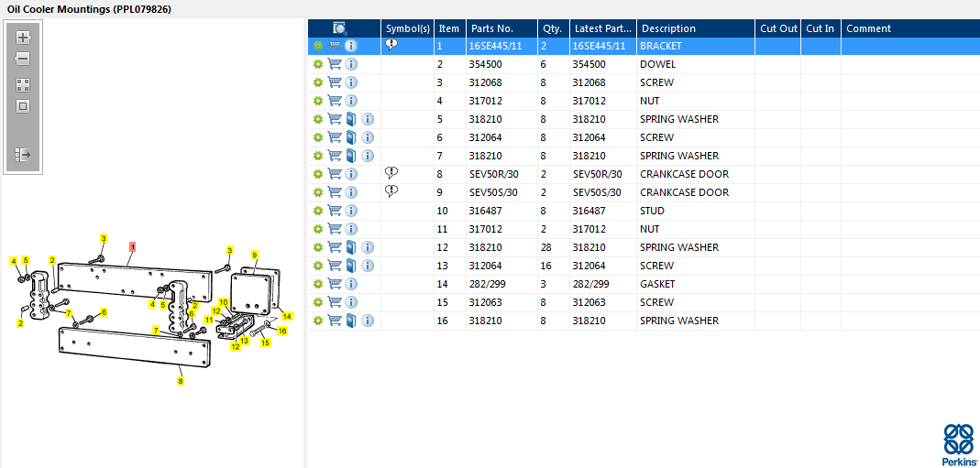This screenshot has height=468, width=980.
Task: Select the GASKET description cell
Action: [x=696, y=284]
